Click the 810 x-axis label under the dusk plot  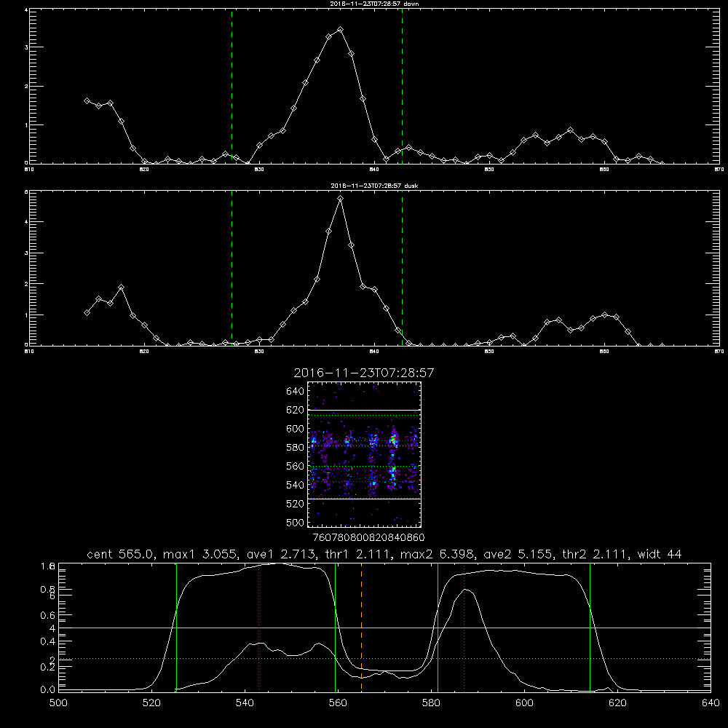(29, 352)
